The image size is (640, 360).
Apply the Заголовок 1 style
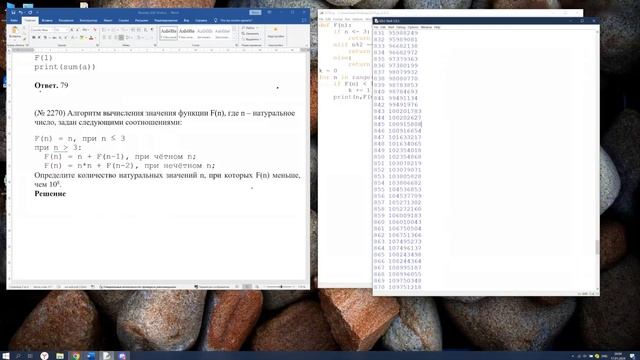tap(204, 33)
